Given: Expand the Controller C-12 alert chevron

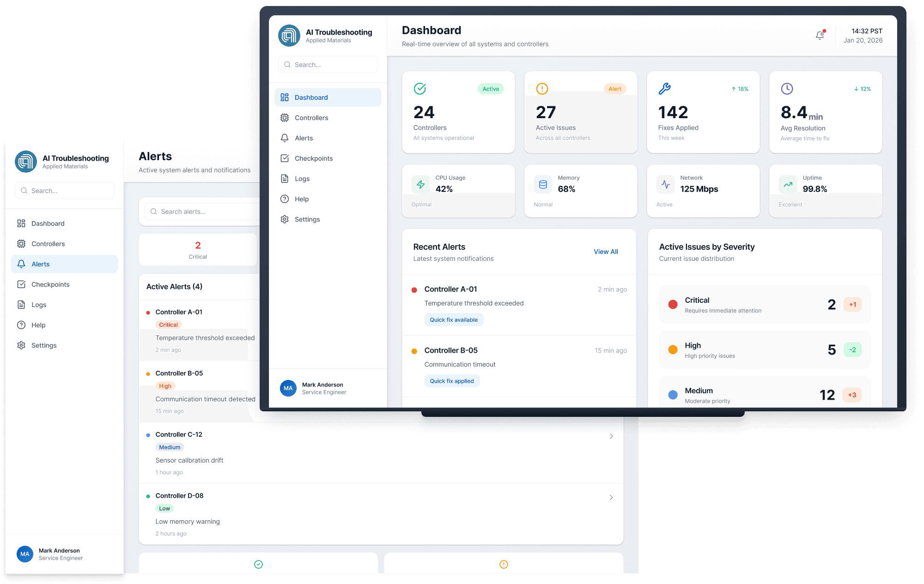Looking at the screenshot, I should click(611, 436).
